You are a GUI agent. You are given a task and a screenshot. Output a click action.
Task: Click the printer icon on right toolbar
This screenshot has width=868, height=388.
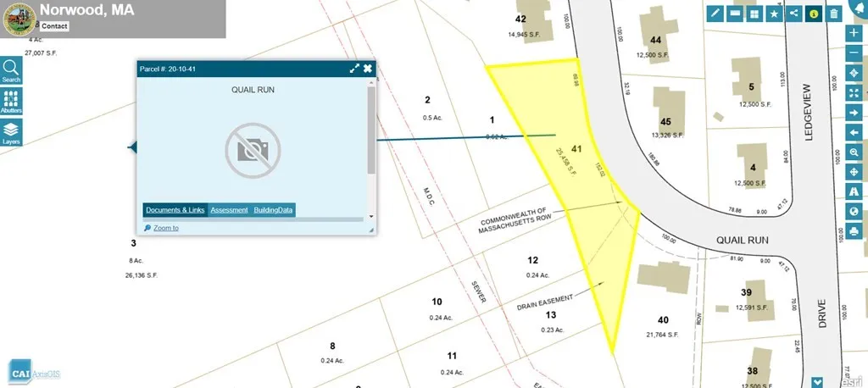pos(854,231)
